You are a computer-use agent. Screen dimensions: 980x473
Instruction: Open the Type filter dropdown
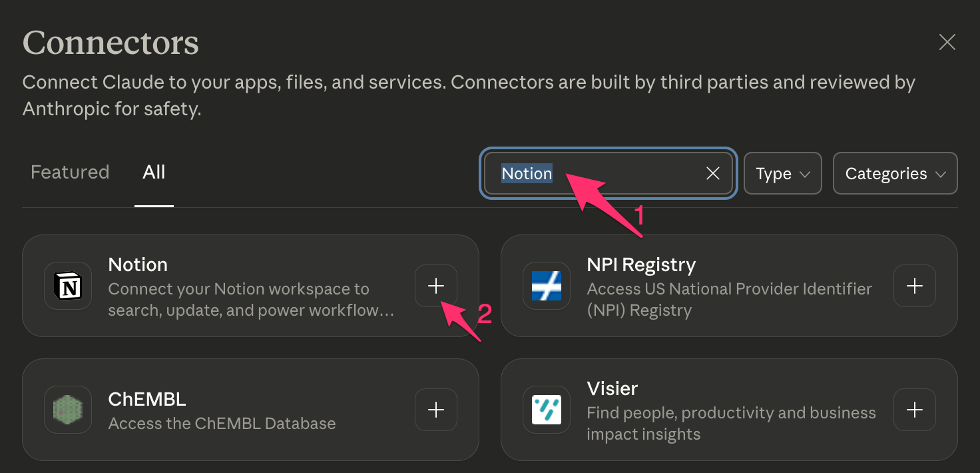pos(782,173)
